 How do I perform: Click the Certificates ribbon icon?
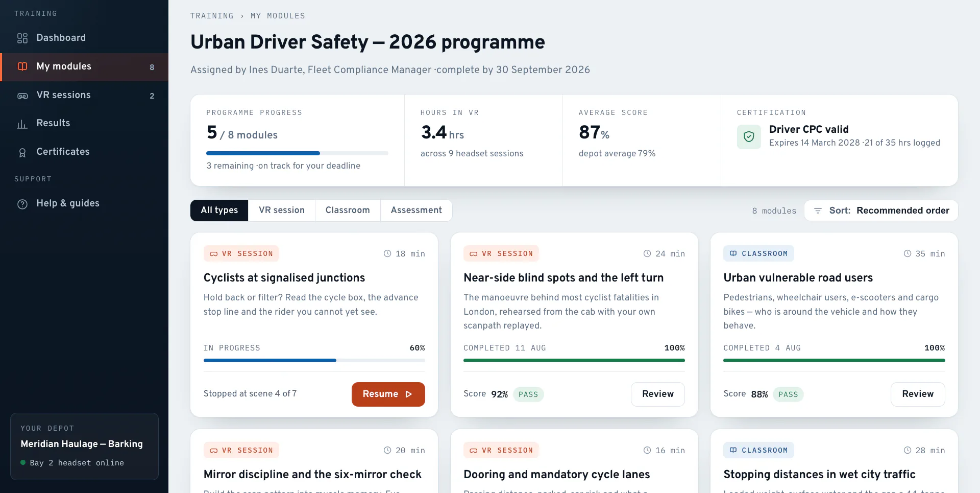point(22,153)
